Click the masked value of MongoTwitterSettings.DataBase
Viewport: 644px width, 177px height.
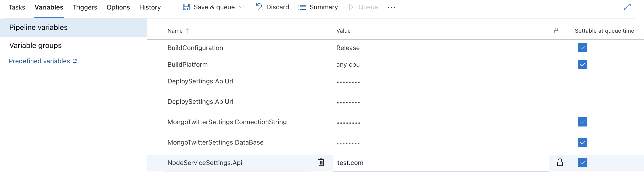pos(348,144)
